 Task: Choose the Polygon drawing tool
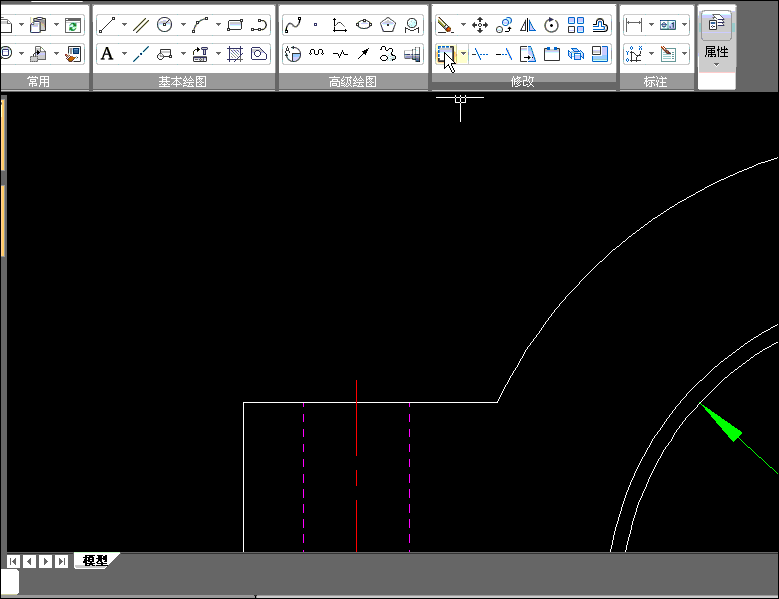coord(388,25)
